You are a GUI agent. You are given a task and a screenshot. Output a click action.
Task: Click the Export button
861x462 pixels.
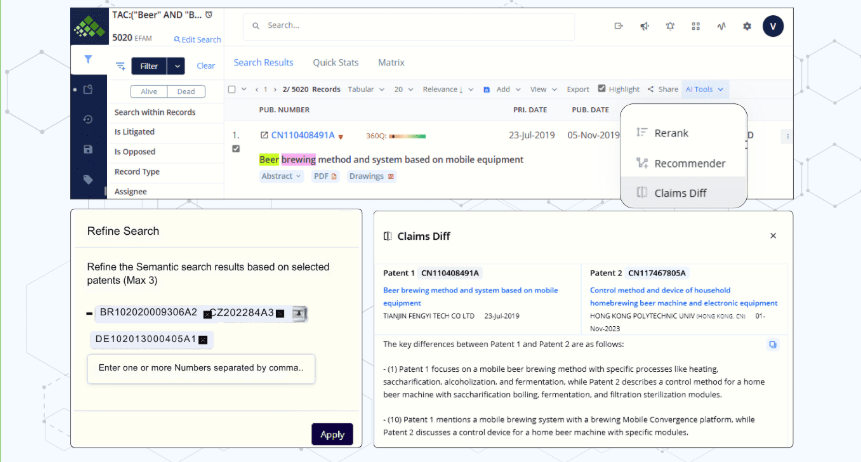click(x=578, y=90)
